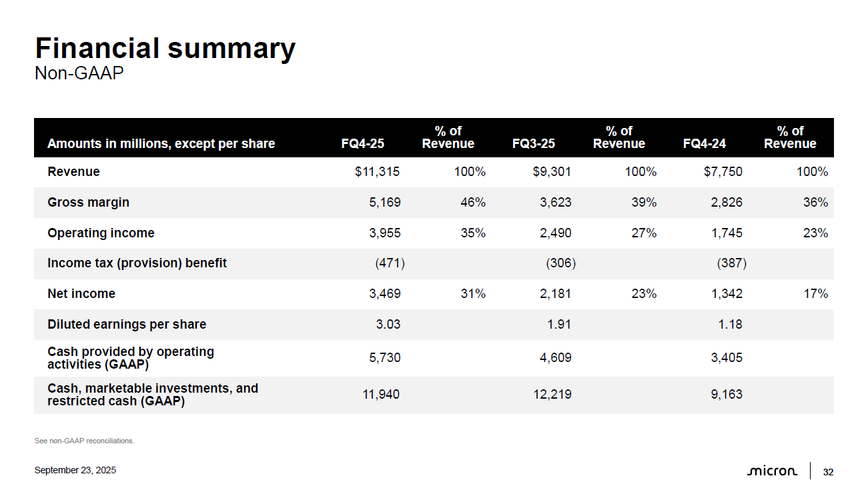
Task: Click the "See non-GAAP reconciliations." footnote
Action: (84, 441)
